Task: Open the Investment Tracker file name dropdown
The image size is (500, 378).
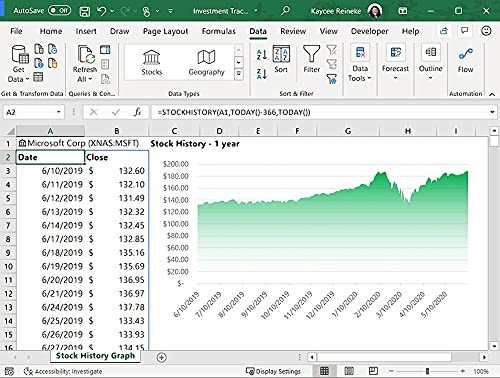Action: 256,11
